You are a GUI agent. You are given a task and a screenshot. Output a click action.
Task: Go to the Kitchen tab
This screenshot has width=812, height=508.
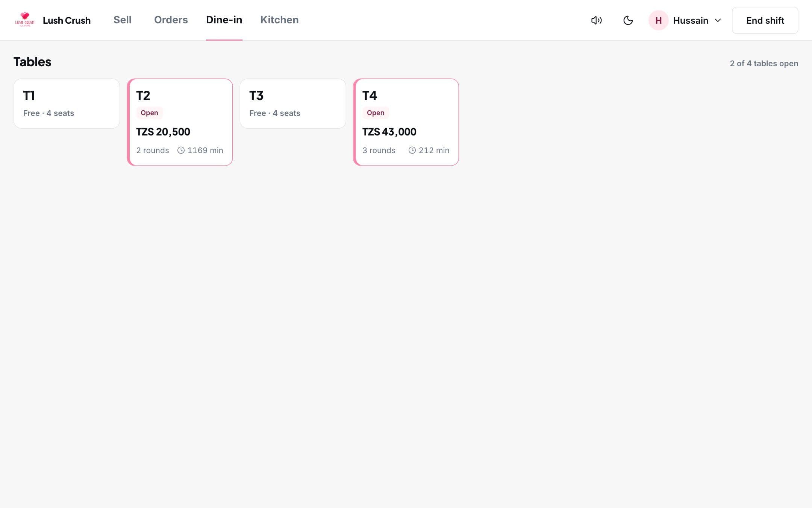tap(279, 20)
